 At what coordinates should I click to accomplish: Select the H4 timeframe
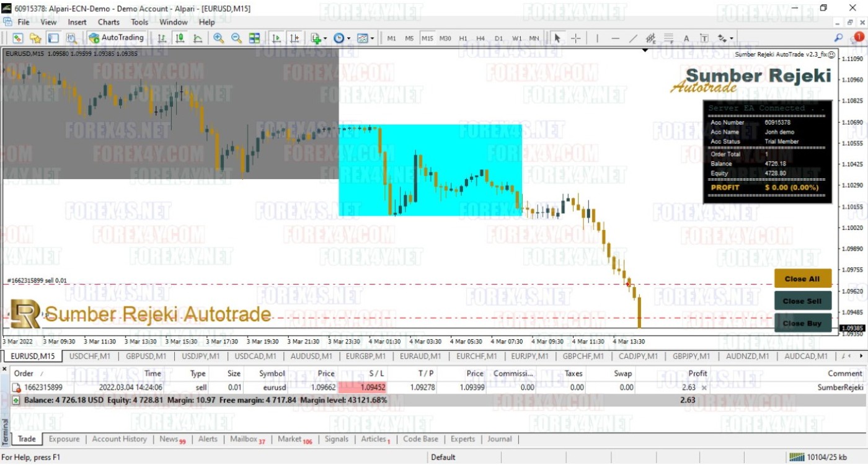point(480,38)
